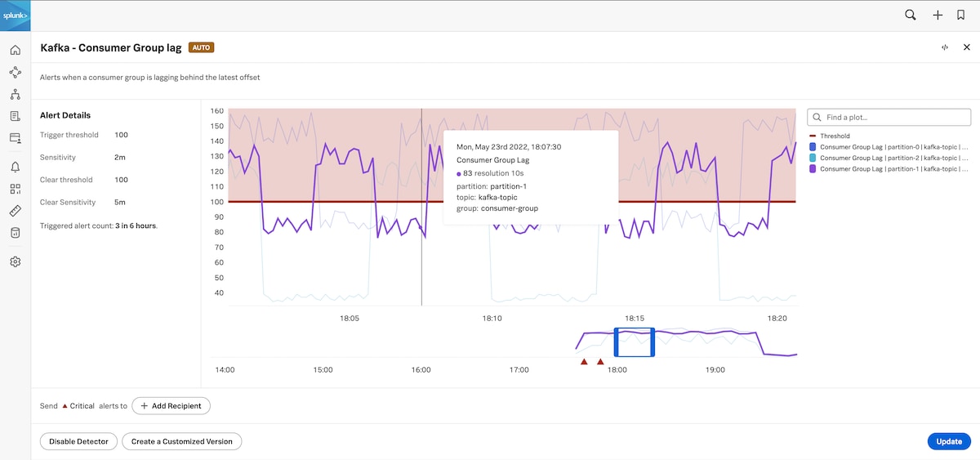Image resolution: width=980 pixels, height=460 pixels.
Task: Click the blue Update button
Action: click(x=949, y=441)
